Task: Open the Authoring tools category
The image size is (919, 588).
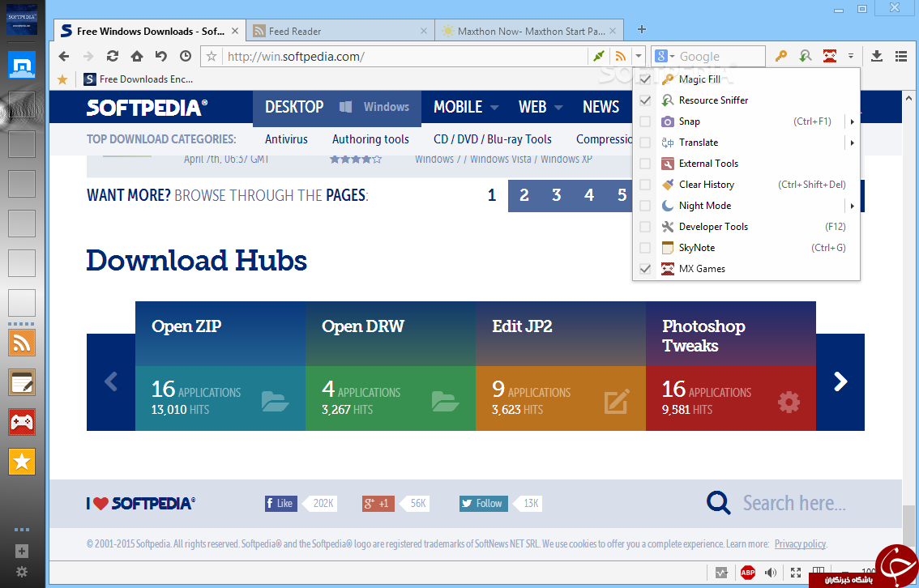Action: [370, 138]
